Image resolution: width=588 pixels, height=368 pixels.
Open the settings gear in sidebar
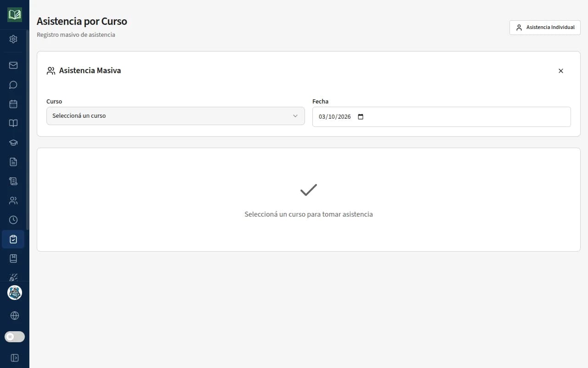(13, 39)
